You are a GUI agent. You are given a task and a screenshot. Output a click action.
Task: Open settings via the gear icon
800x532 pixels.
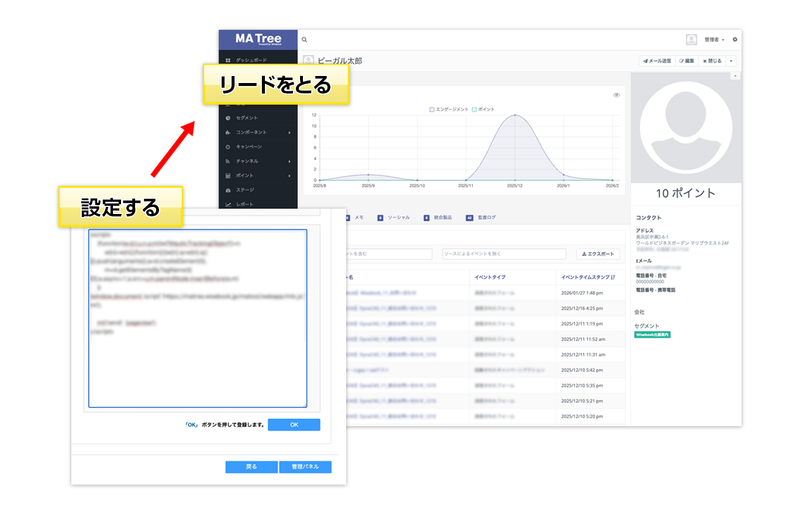click(x=735, y=39)
